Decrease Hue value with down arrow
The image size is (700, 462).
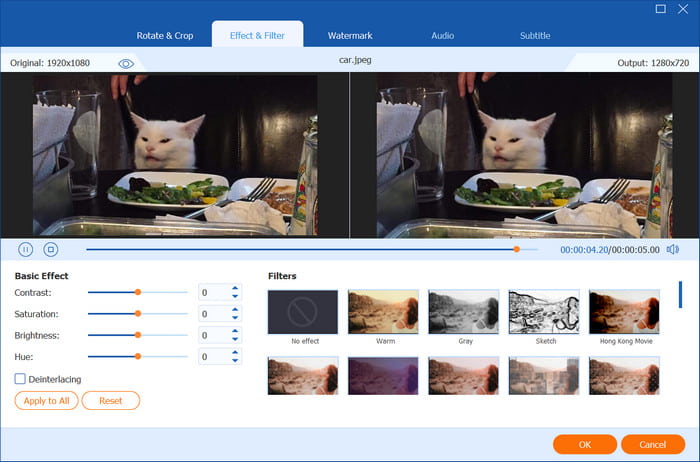pos(235,361)
